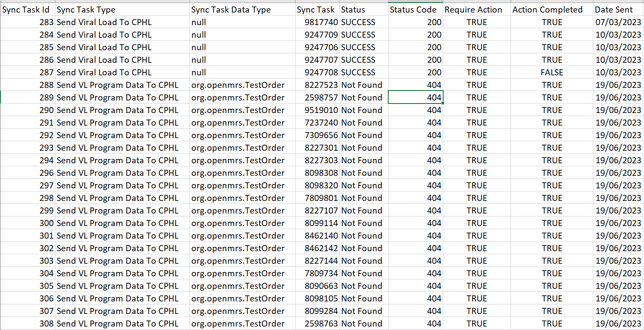Click sync task value 7237240
644x330 pixels.
pyautogui.click(x=317, y=123)
